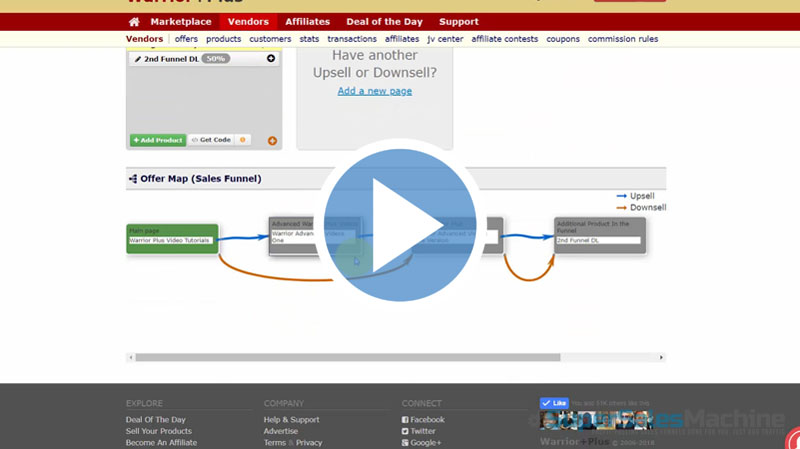
Task: Click the Facebook icon in footer
Action: [405, 420]
